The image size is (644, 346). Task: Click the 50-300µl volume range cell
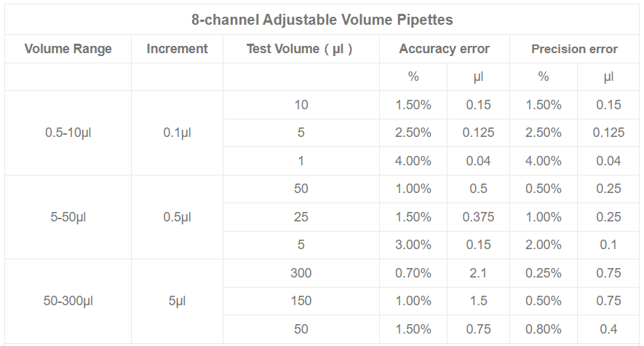pos(68,301)
